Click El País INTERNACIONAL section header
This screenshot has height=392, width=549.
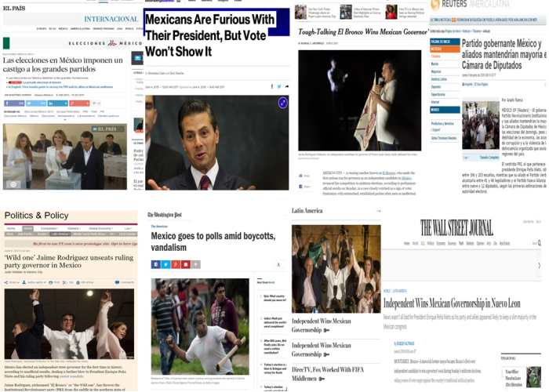pos(111,20)
